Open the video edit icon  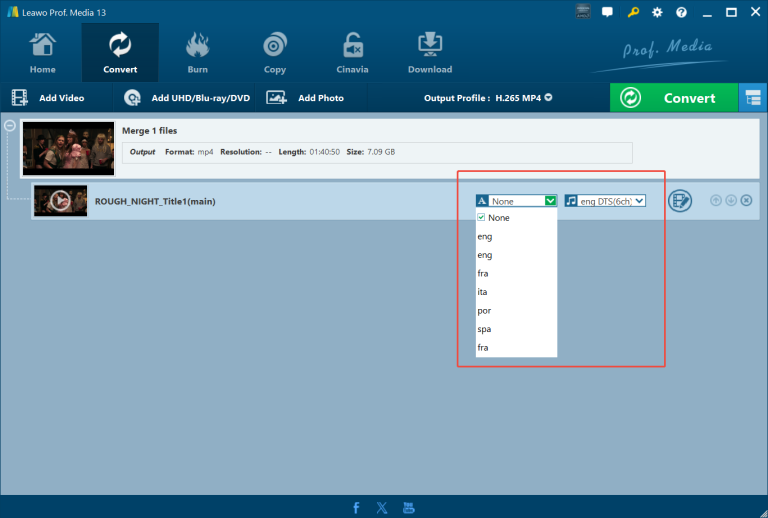click(680, 201)
